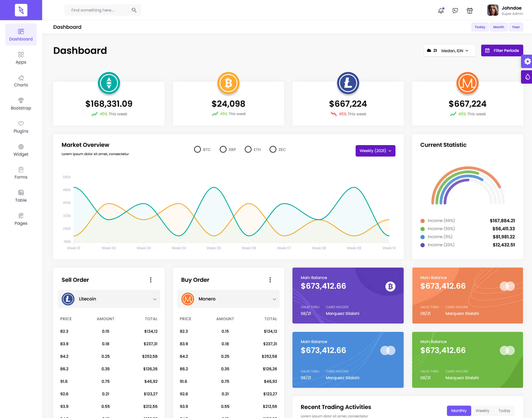532x418 pixels.
Task: Open Widget in the sidebar
Action: point(21,150)
